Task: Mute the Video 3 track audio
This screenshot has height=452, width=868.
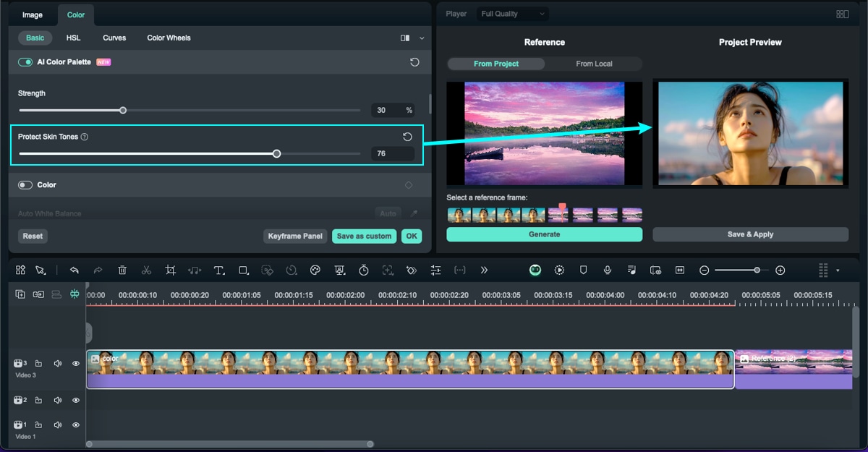Action: point(58,364)
